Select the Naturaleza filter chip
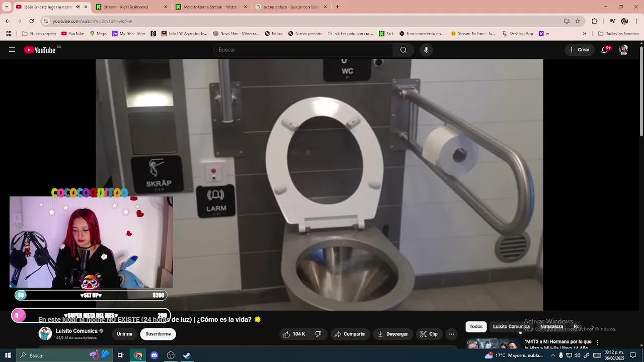This screenshot has width=644, height=362. pyautogui.click(x=551, y=327)
